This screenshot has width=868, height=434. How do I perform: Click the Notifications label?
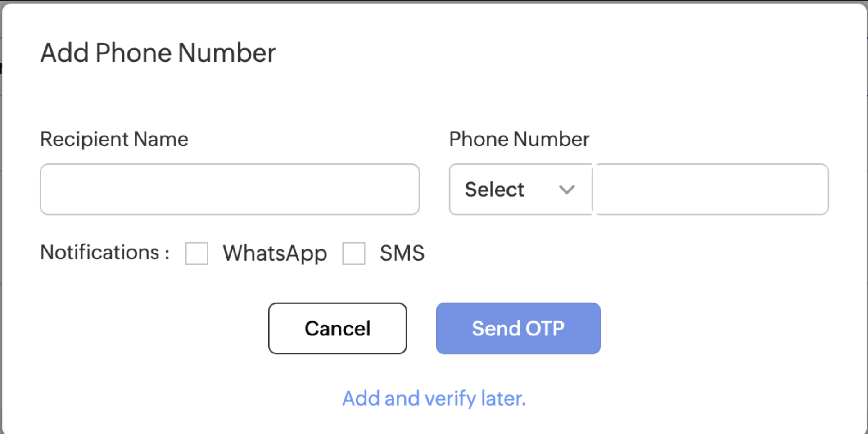pos(104,253)
